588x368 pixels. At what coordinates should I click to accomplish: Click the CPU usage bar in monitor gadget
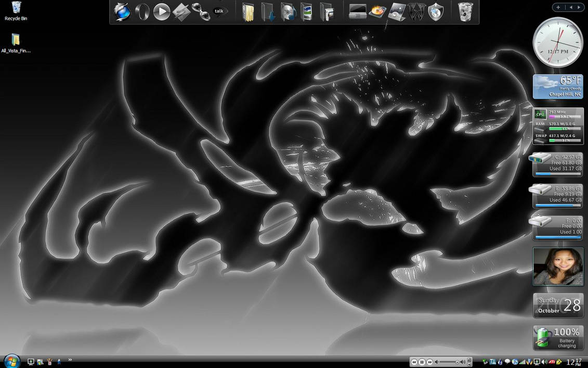click(564, 117)
